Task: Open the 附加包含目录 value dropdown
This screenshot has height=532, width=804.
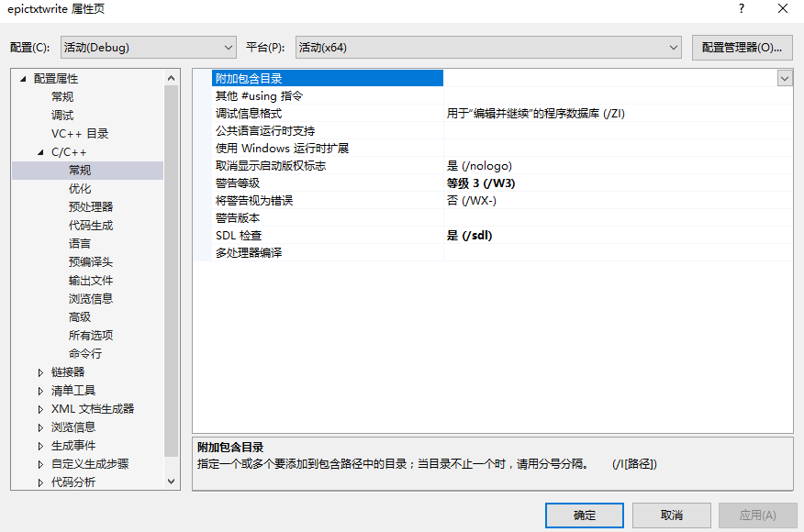Action: click(785, 78)
